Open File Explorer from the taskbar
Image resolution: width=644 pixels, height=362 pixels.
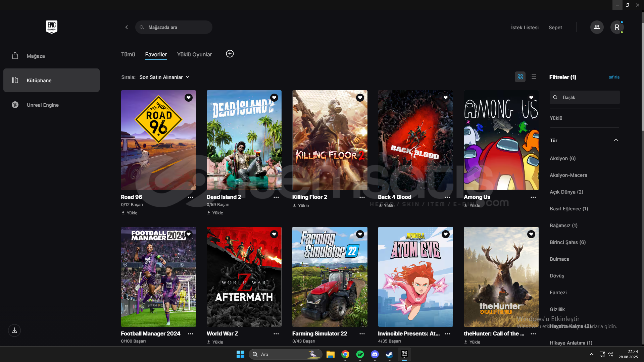(331, 354)
